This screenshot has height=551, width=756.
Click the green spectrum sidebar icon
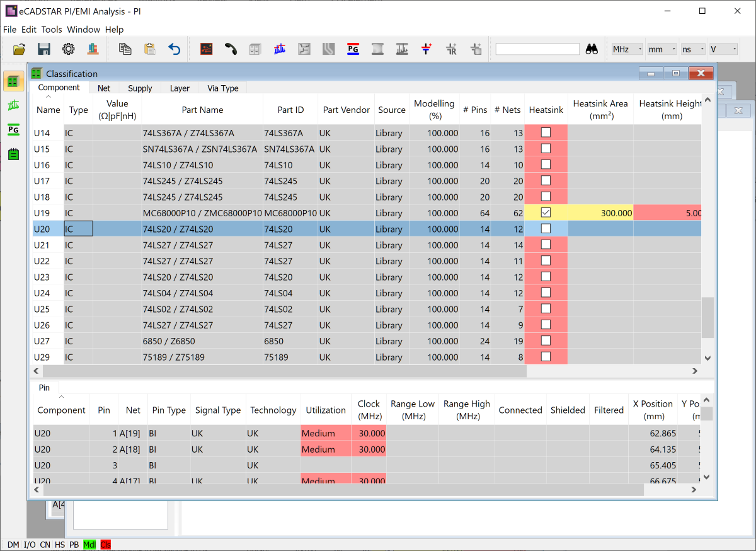14,106
